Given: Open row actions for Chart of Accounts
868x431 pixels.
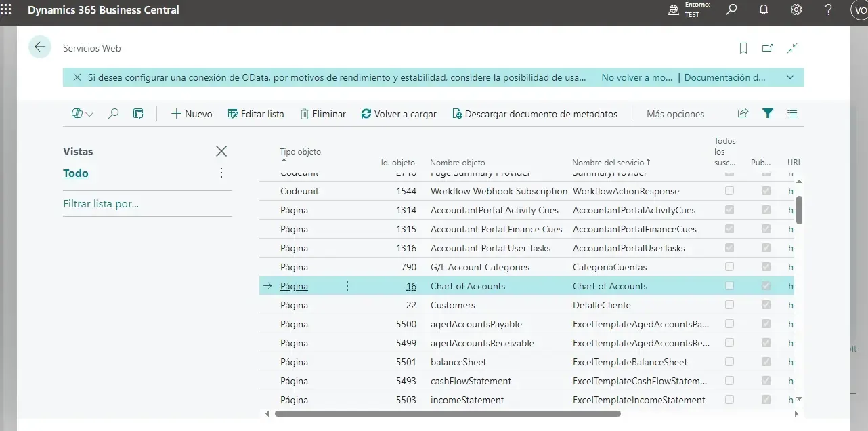Looking at the screenshot, I should 347,286.
